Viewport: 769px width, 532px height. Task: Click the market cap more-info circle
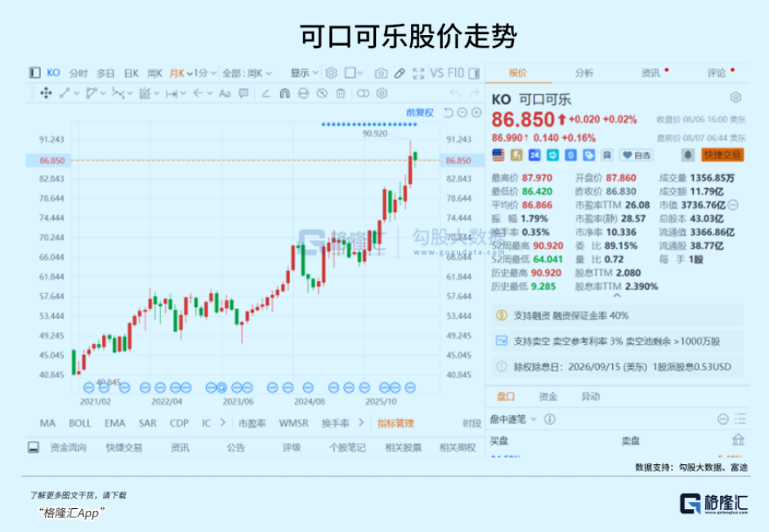click(733, 205)
